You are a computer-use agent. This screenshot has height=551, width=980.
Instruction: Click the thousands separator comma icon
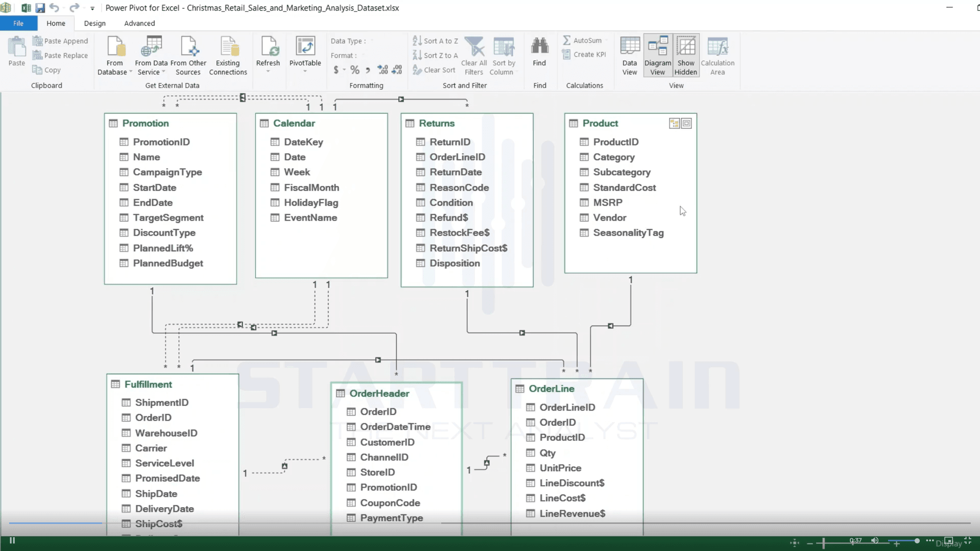coord(368,70)
